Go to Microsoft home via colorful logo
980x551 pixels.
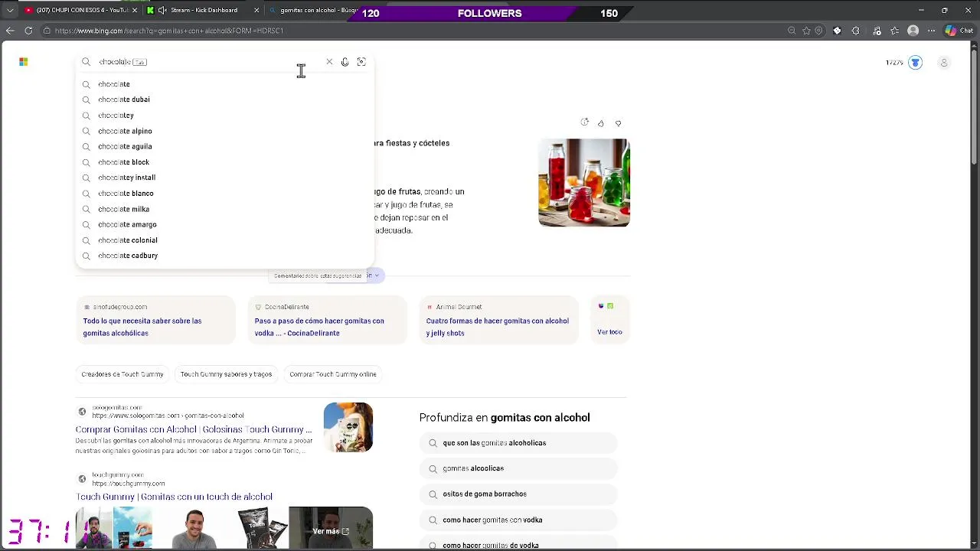click(x=24, y=62)
